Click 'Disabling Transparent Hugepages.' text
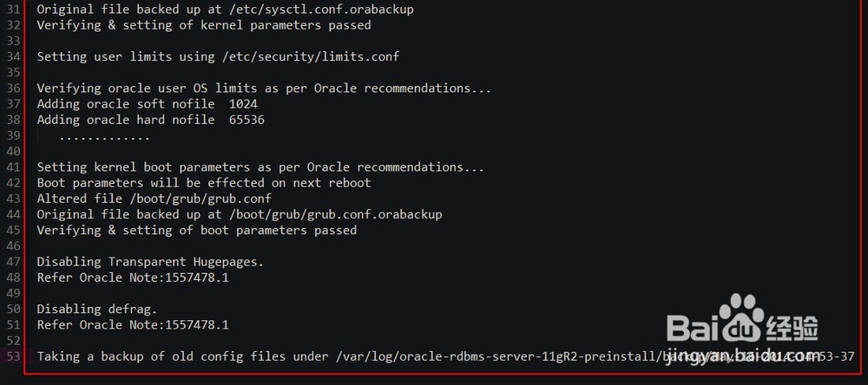The image size is (868, 385). (150, 262)
